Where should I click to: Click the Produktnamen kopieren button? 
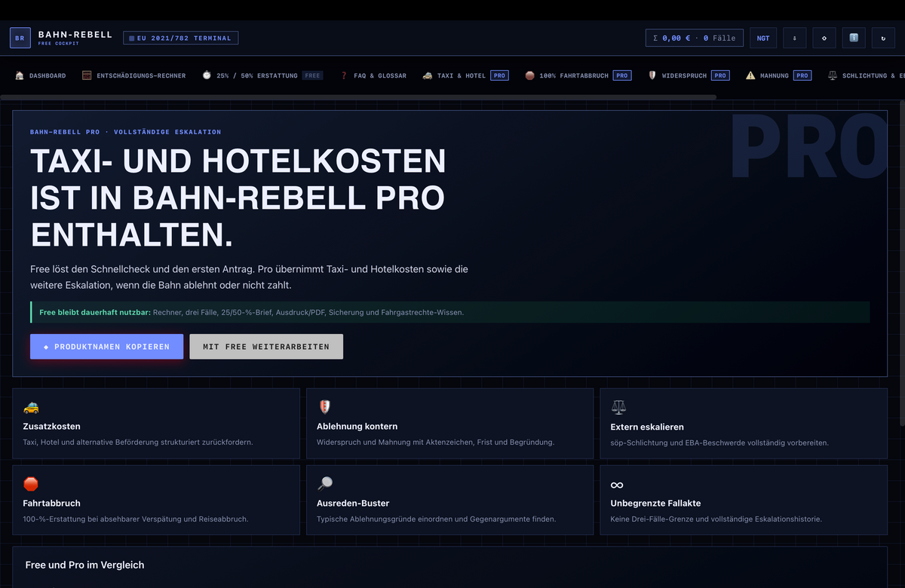tap(106, 347)
